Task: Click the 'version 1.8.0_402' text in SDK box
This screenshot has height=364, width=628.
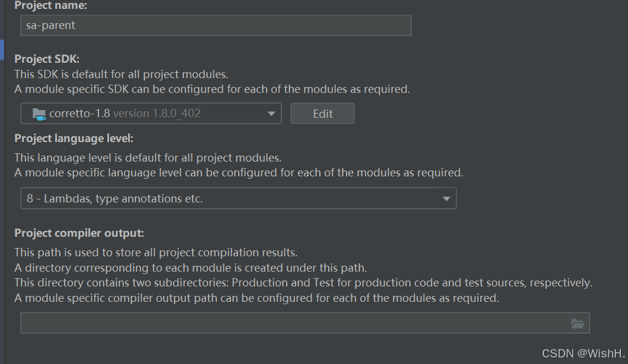Action: (157, 114)
